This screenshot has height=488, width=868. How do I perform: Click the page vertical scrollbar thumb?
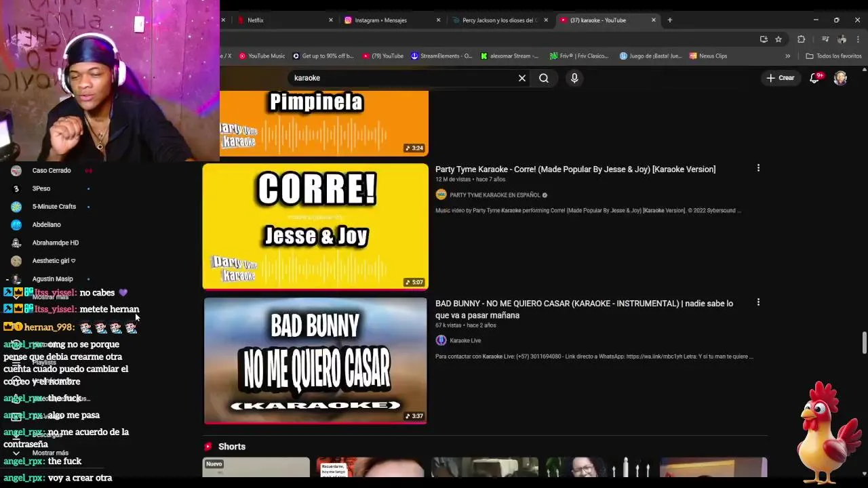click(864, 342)
